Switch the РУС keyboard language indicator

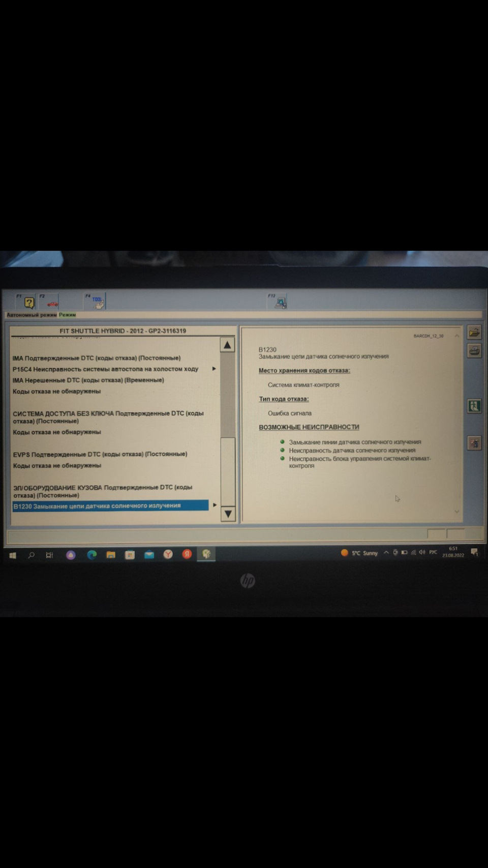point(433,552)
